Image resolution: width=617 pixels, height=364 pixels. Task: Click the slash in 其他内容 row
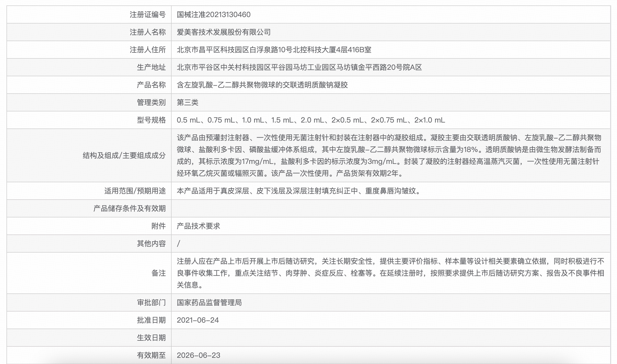pyautogui.click(x=179, y=244)
